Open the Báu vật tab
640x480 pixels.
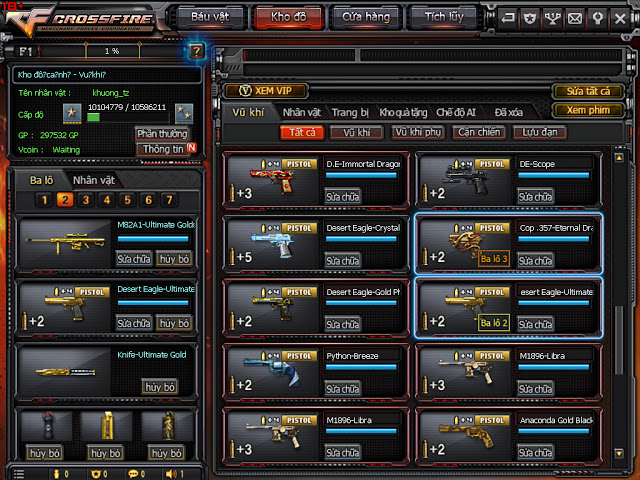tap(211, 17)
